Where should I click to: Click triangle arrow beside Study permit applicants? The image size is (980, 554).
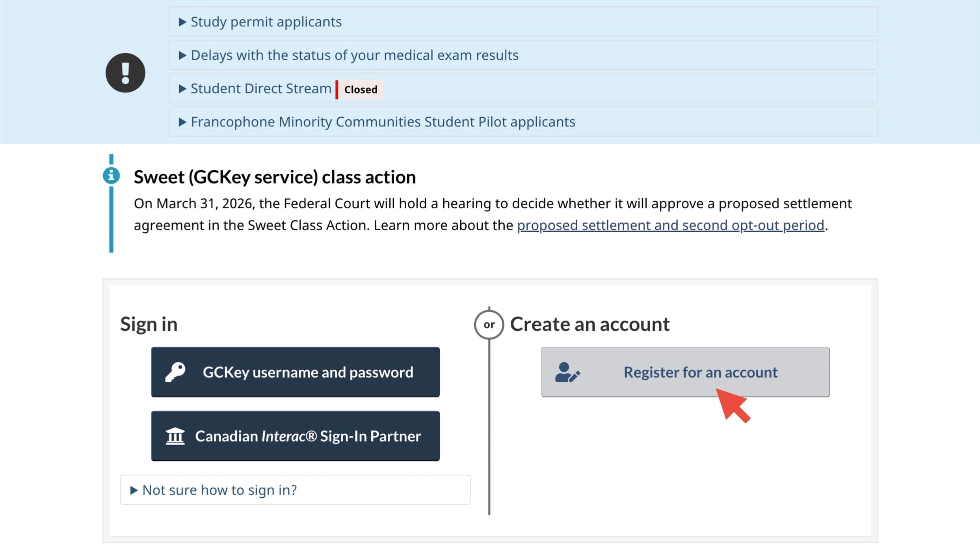coord(182,22)
